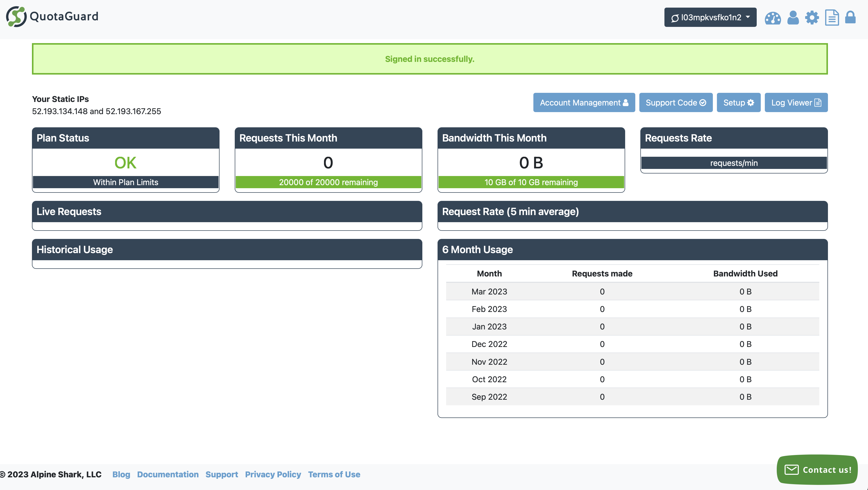Click the padlock icon in header
Screen dimensions: 868x490
850,17
